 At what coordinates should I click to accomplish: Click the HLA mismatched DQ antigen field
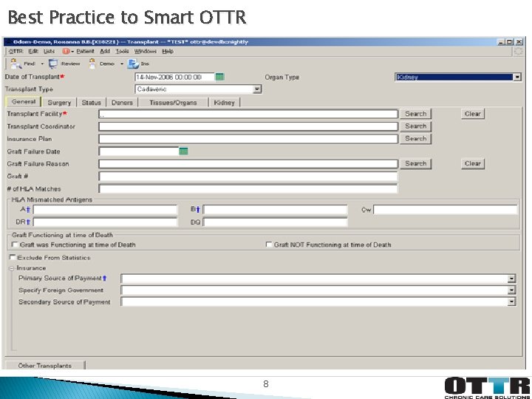point(275,222)
